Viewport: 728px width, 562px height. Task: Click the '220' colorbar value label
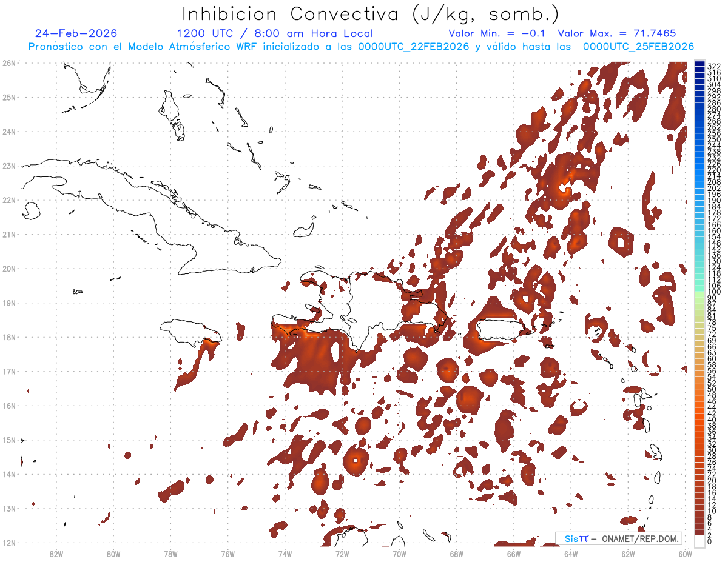click(714, 170)
